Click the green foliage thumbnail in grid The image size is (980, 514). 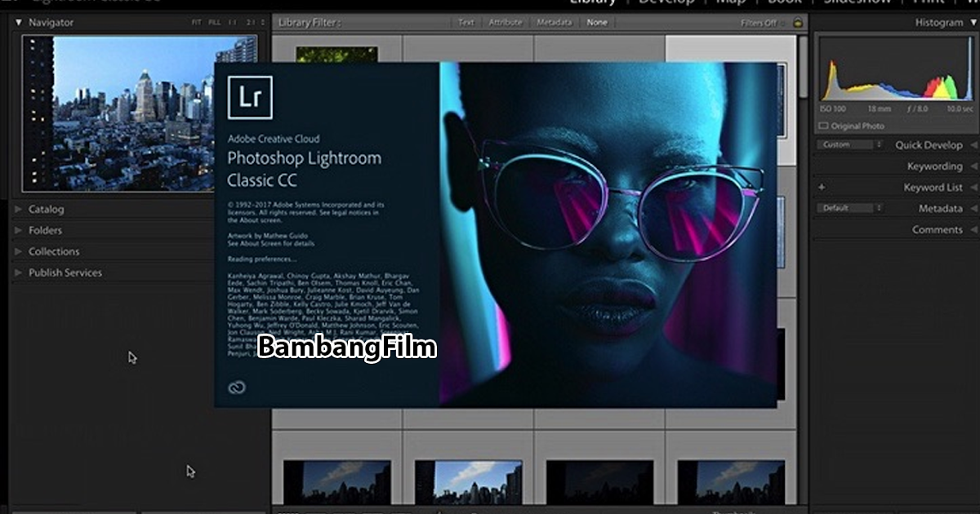(336, 54)
